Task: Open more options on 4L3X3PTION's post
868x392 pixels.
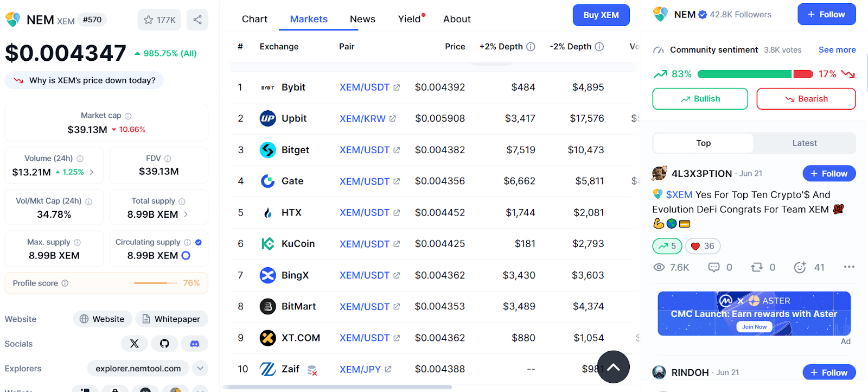Action: tap(849, 267)
